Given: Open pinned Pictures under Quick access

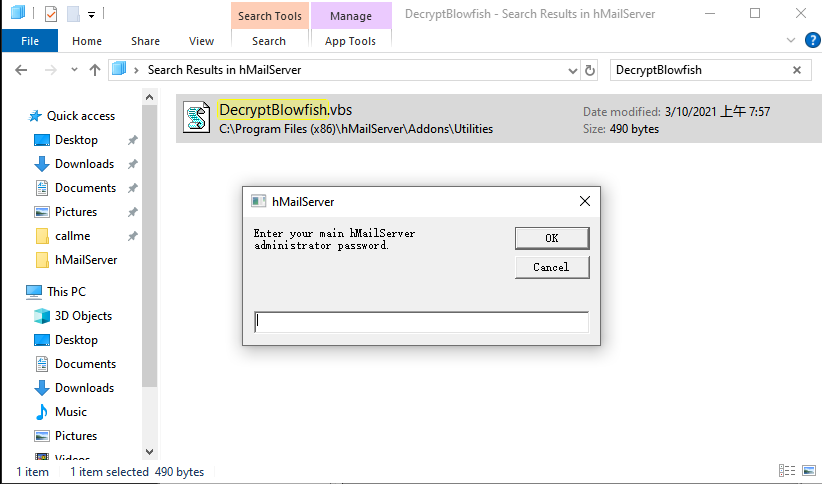Looking at the screenshot, I should [x=76, y=212].
